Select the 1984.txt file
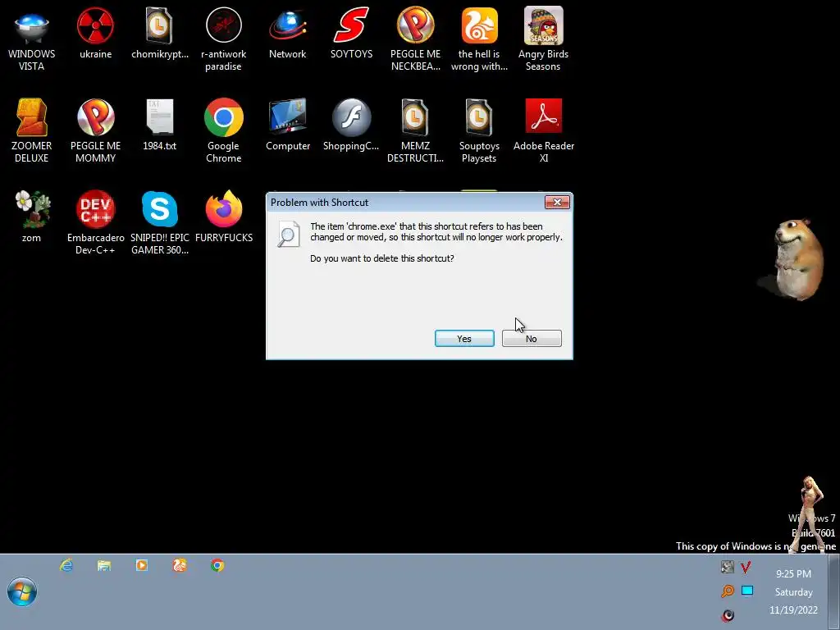The image size is (840, 630). click(160, 125)
